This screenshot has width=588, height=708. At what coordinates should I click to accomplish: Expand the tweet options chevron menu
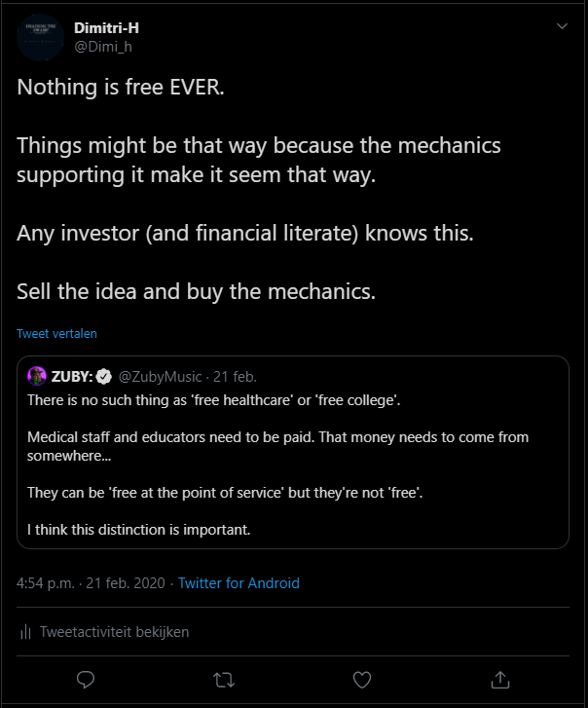point(562,26)
